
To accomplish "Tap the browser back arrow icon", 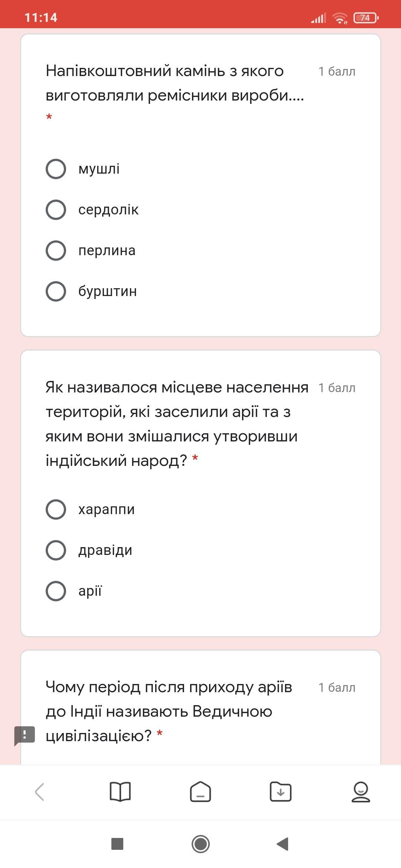I will (x=40, y=792).
